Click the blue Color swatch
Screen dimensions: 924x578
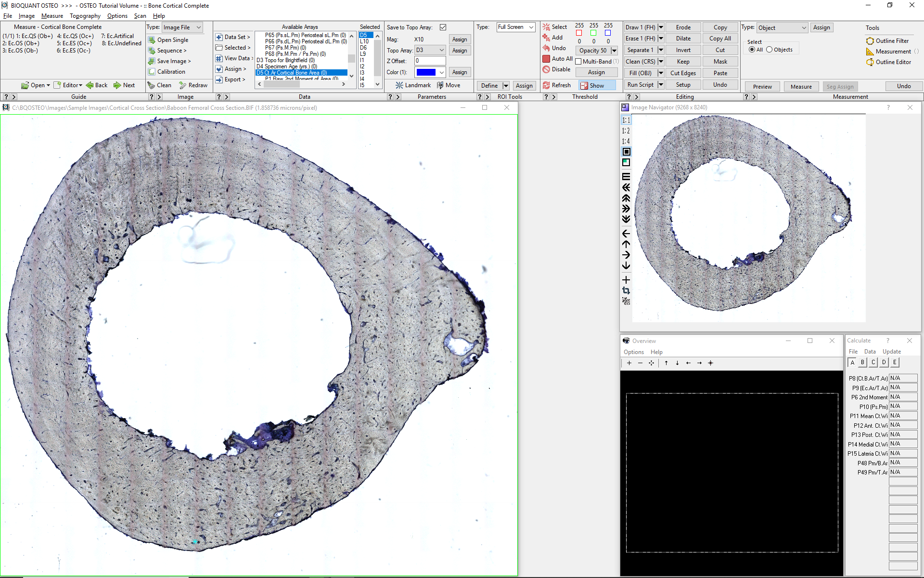pos(426,72)
